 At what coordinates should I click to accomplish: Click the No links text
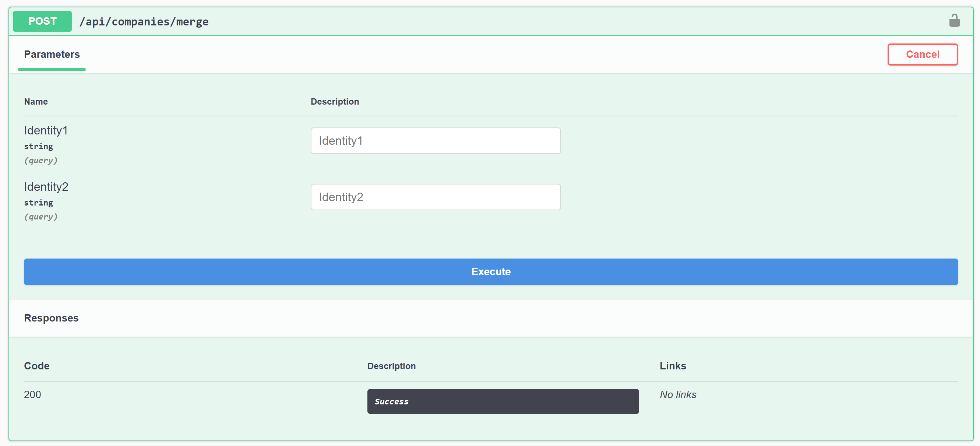pyautogui.click(x=678, y=395)
